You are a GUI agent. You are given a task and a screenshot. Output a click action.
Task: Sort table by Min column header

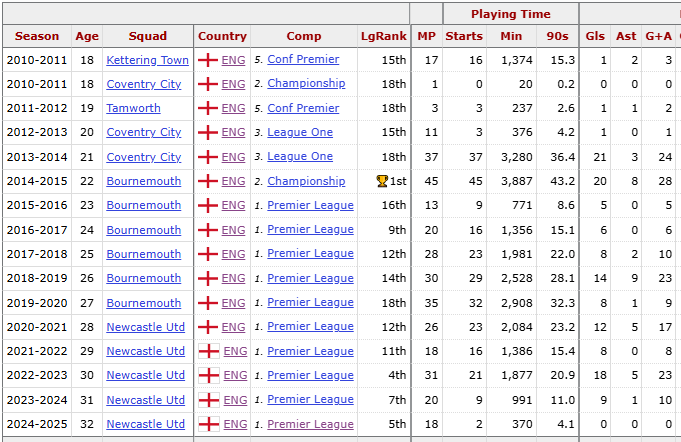(511, 36)
